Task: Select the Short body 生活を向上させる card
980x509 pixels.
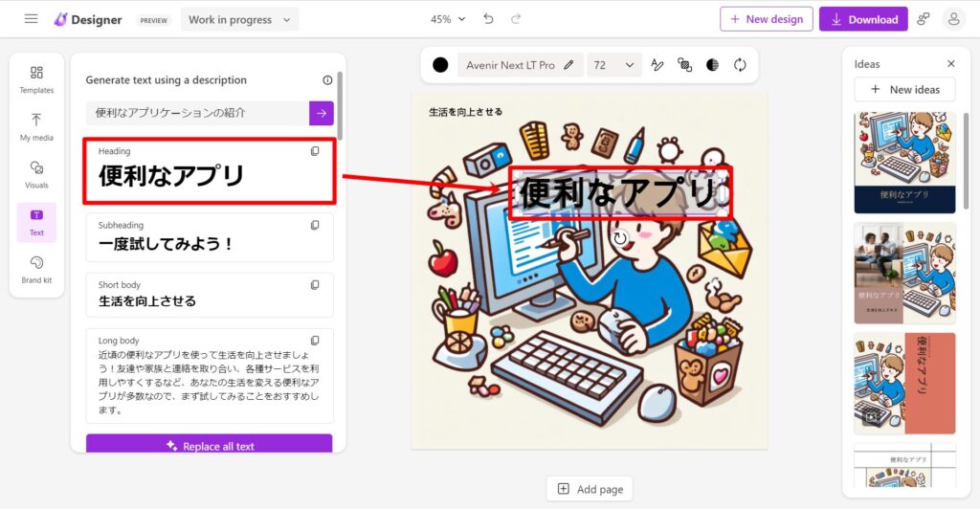Action: point(210,295)
